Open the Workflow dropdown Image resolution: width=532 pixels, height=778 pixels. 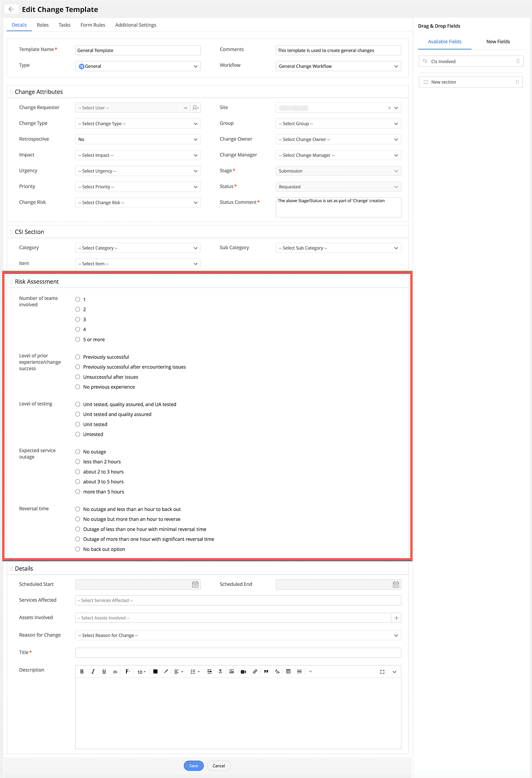[x=338, y=66]
